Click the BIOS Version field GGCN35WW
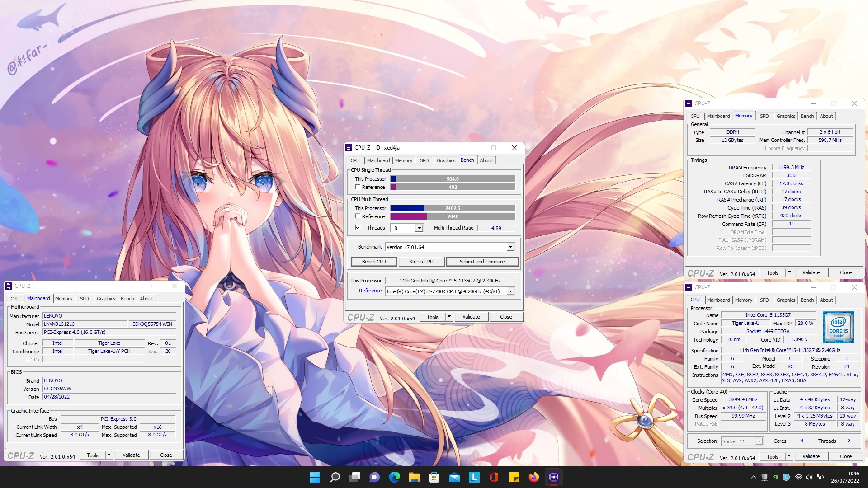868x488 pixels. 109,389
